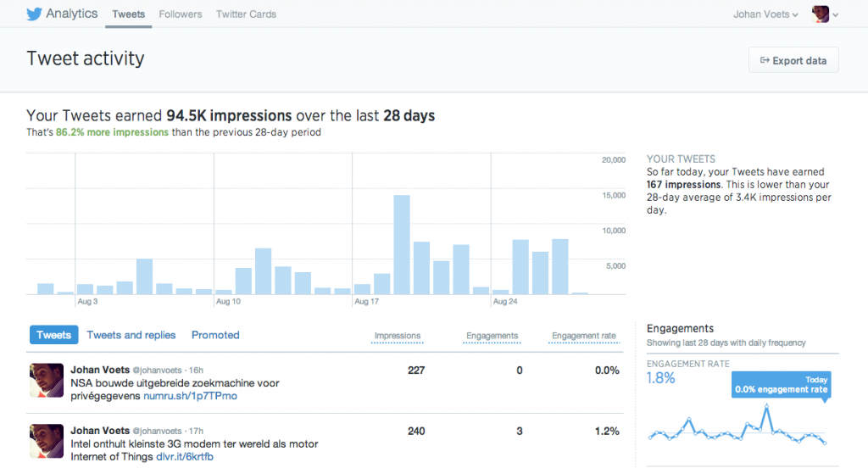Select the Tweets filter button above list

point(53,335)
